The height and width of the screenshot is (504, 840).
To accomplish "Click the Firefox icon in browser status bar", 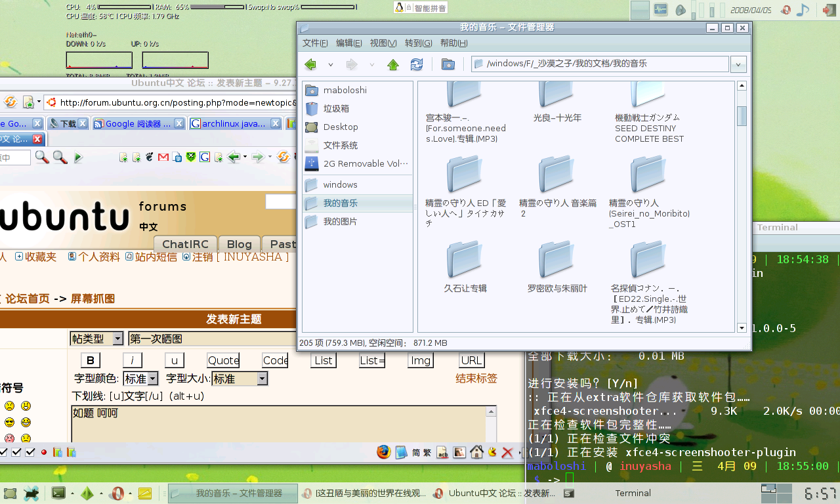I will point(384,452).
